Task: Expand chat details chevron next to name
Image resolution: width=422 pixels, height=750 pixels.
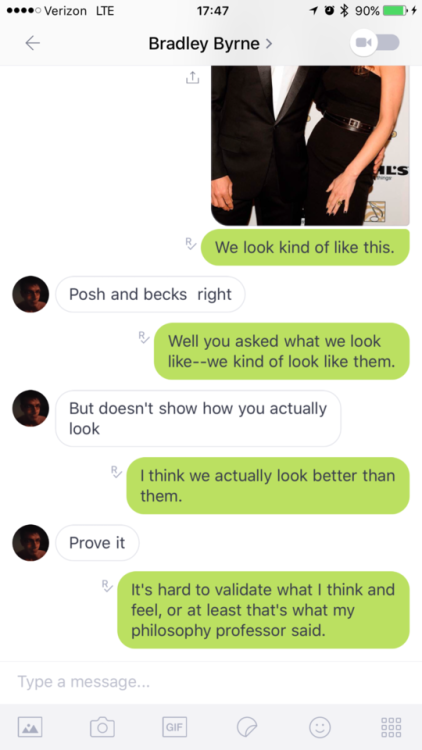Action: click(x=269, y=44)
